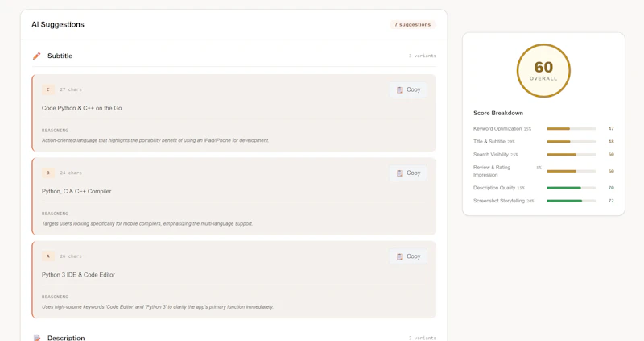Image resolution: width=644 pixels, height=341 pixels.
Task: Copy the 'Python 3 IDE & Code Editor' subtitle
Action: 408,256
